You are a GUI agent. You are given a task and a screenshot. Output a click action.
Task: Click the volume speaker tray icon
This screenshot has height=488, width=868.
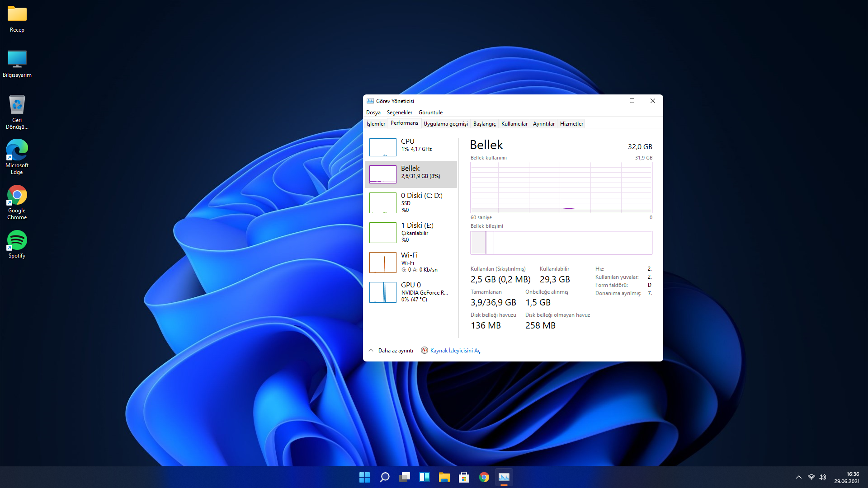point(822,477)
